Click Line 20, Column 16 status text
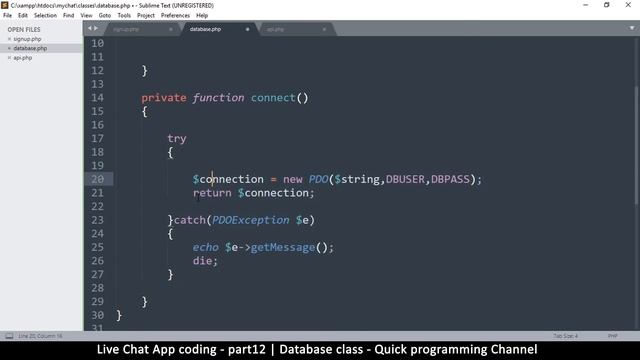The width and height of the screenshot is (640, 360). coord(40,336)
